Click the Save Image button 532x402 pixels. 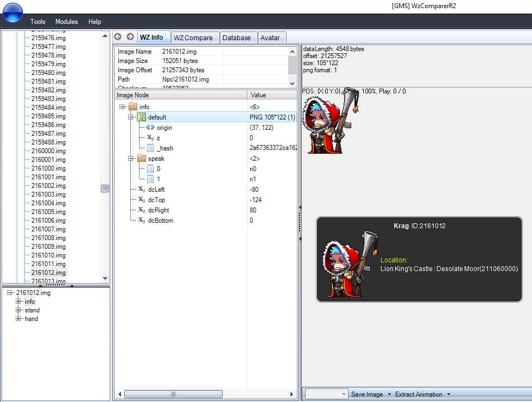(x=368, y=394)
